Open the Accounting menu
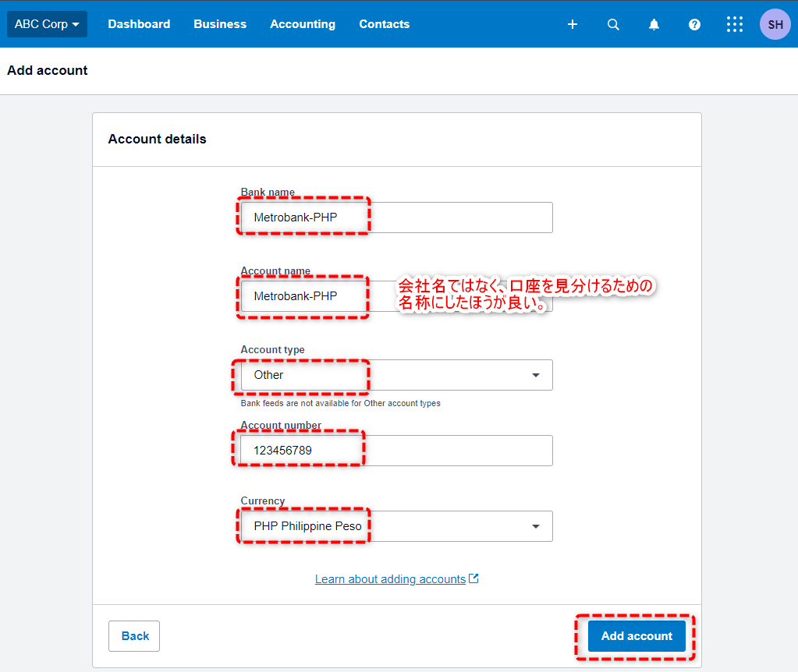798x672 pixels. tap(303, 24)
